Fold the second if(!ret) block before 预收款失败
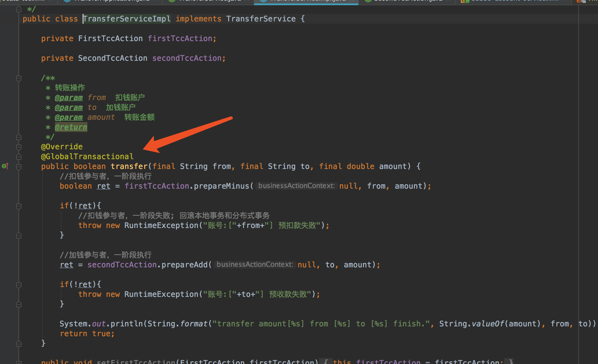Viewport: 598px width, 364px height. pos(19,285)
